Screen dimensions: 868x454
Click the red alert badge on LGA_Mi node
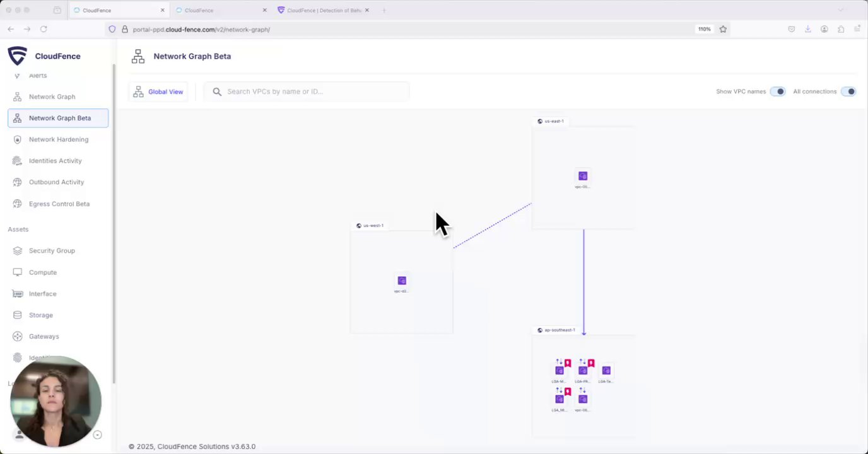point(568,392)
